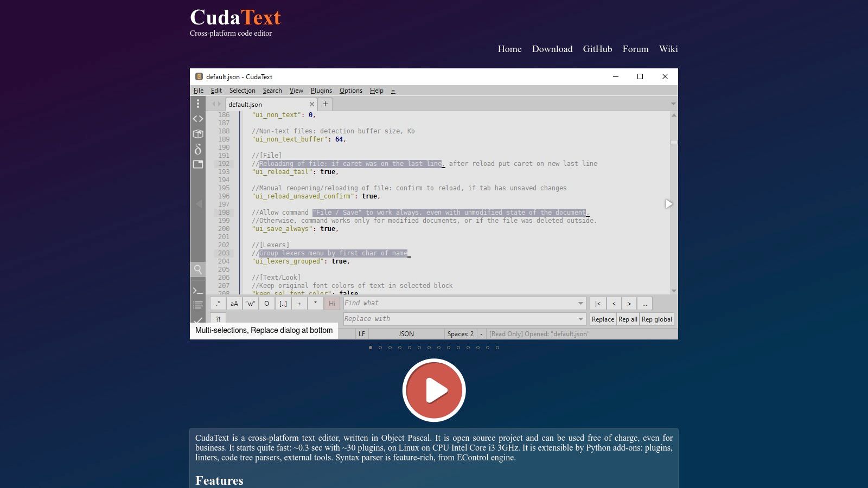Open the View menu

pos(296,91)
